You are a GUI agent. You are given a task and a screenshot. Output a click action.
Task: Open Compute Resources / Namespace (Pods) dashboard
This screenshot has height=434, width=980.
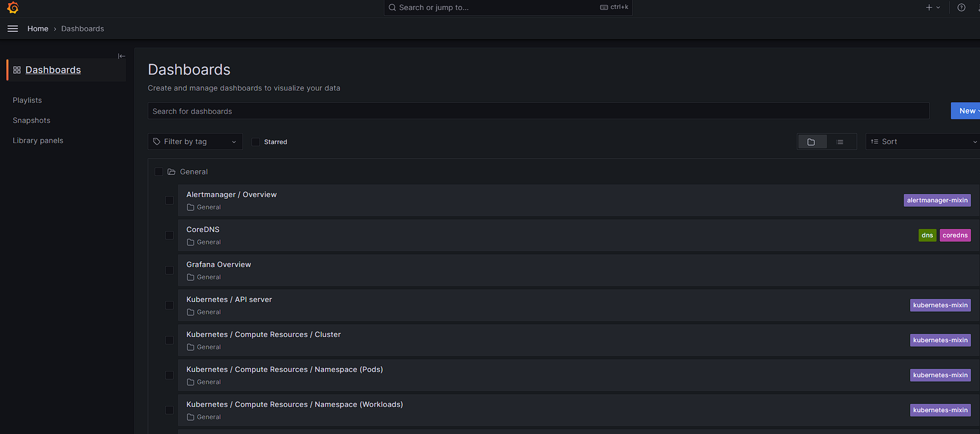(x=284, y=369)
